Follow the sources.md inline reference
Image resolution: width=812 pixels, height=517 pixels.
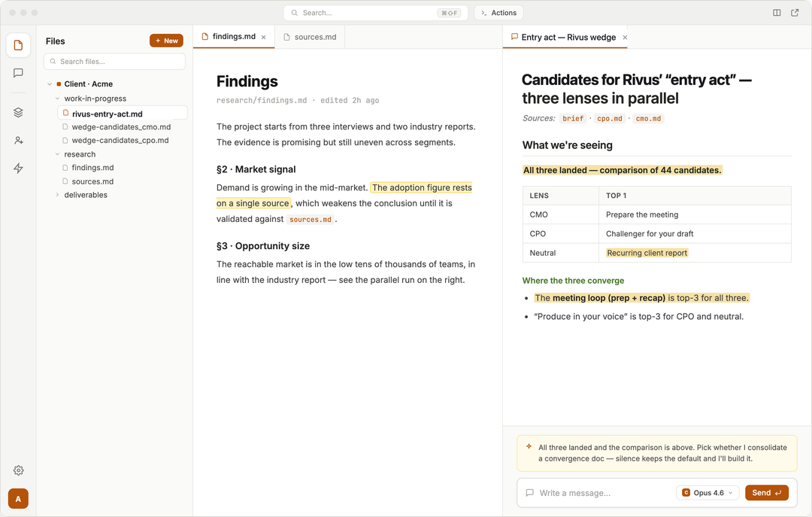(311, 219)
